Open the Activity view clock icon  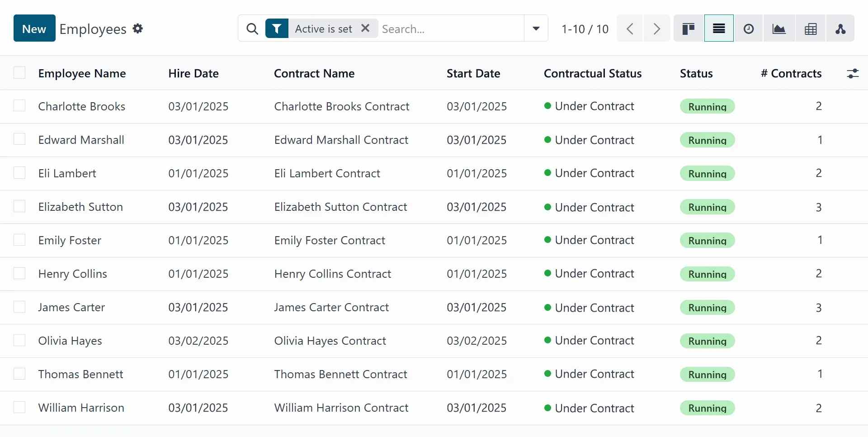point(749,28)
